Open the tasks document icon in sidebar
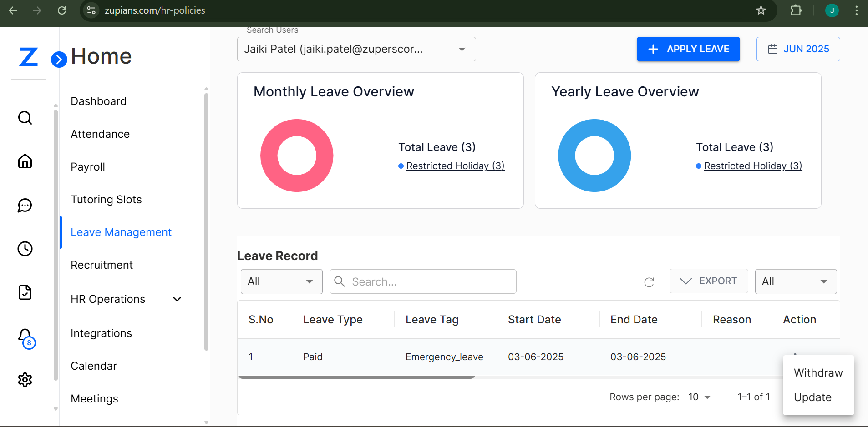This screenshot has width=868, height=427. [25, 292]
